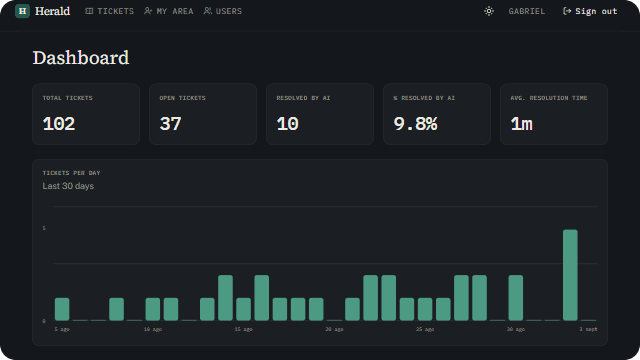Viewport: 640px width, 360px height.
Task: Select the Open Tickets 37 card
Action: click(x=203, y=114)
